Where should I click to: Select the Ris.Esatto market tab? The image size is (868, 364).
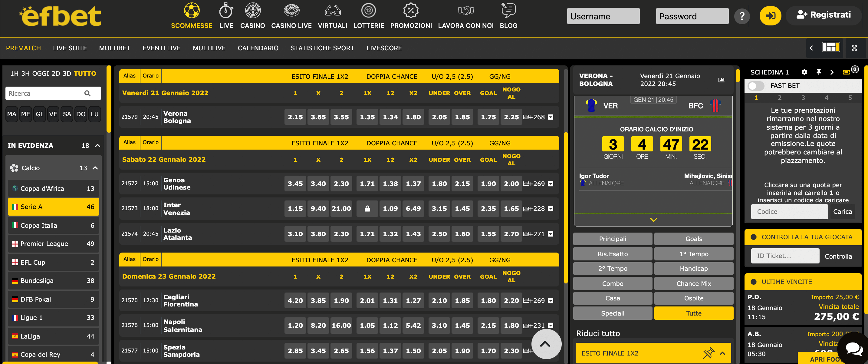613,254
